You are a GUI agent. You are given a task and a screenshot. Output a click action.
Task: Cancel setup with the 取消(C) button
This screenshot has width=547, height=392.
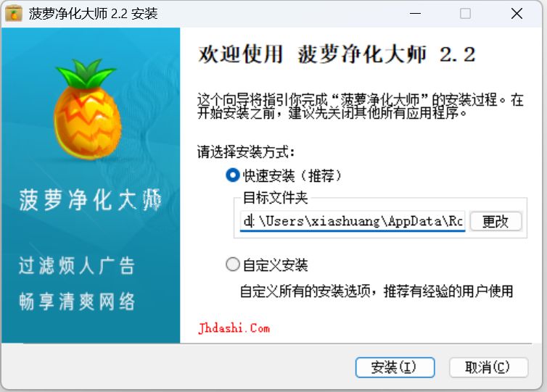pyautogui.click(x=488, y=367)
